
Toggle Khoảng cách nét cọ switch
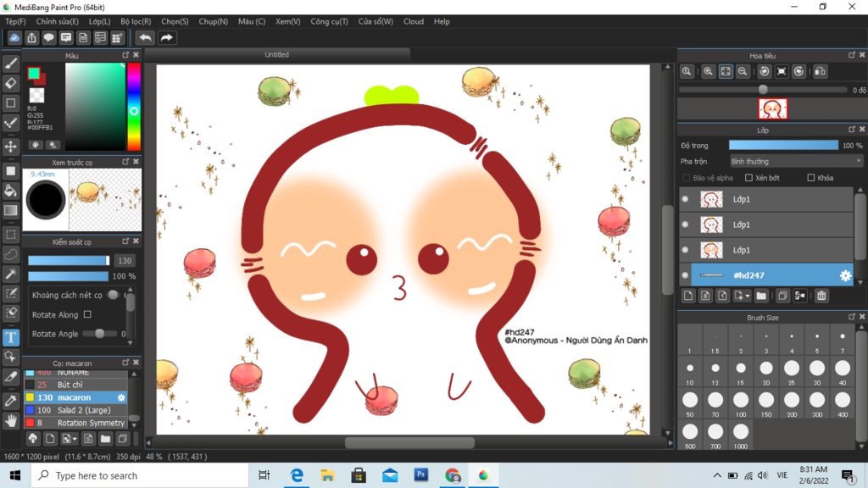tap(114, 295)
